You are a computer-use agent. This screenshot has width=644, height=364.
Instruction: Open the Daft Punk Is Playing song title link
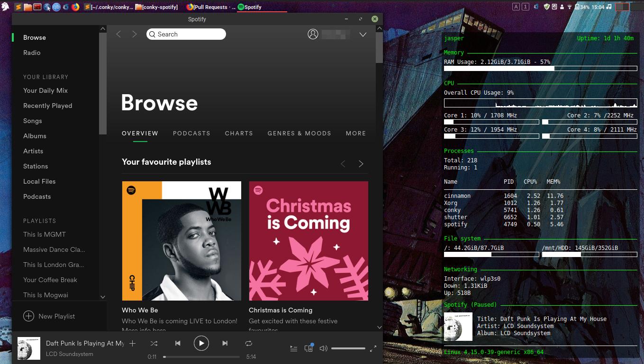pyautogui.click(x=85, y=343)
